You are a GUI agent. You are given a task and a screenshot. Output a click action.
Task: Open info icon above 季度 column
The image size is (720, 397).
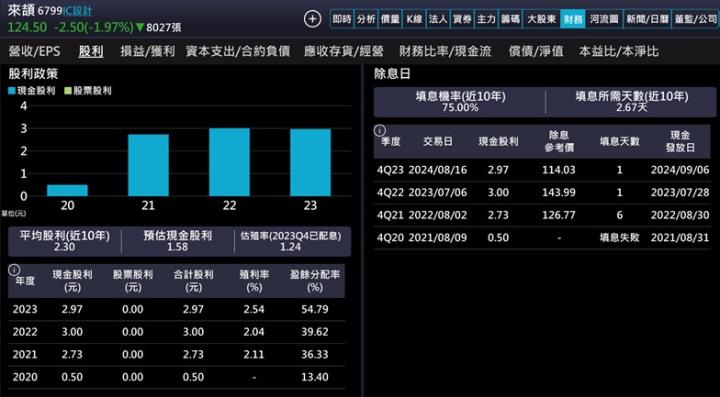click(x=379, y=130)
